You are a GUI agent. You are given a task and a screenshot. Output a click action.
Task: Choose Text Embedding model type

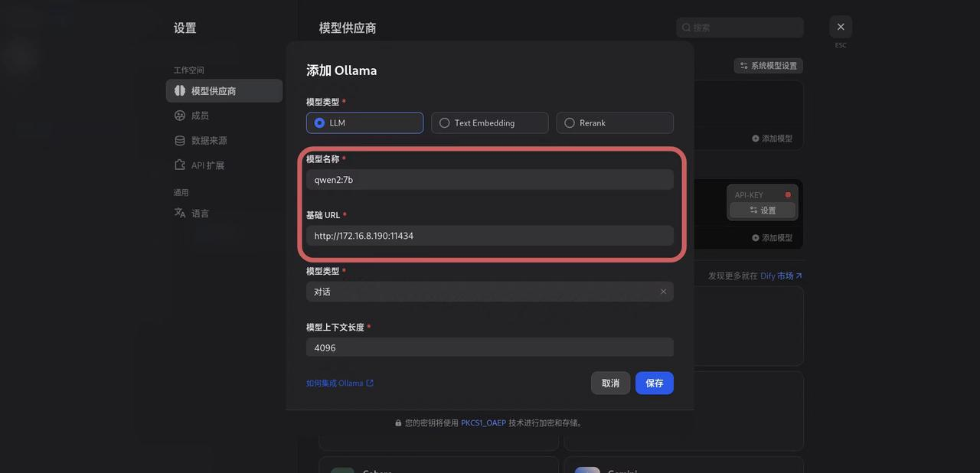[490, 122]
